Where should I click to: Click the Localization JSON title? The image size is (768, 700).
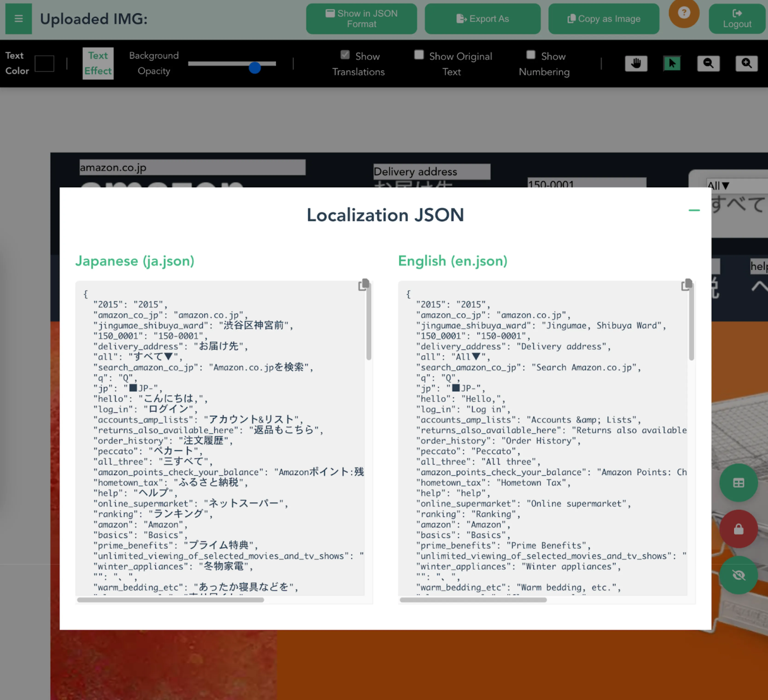coord(385,215)
